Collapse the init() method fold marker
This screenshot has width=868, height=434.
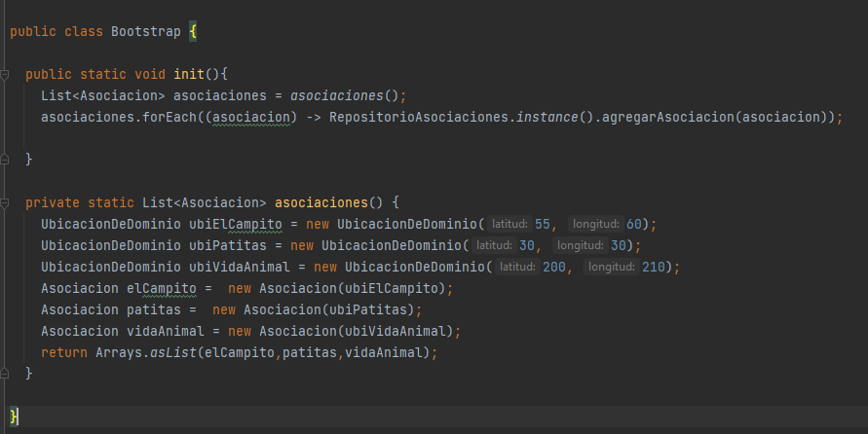tap(5, 74)
